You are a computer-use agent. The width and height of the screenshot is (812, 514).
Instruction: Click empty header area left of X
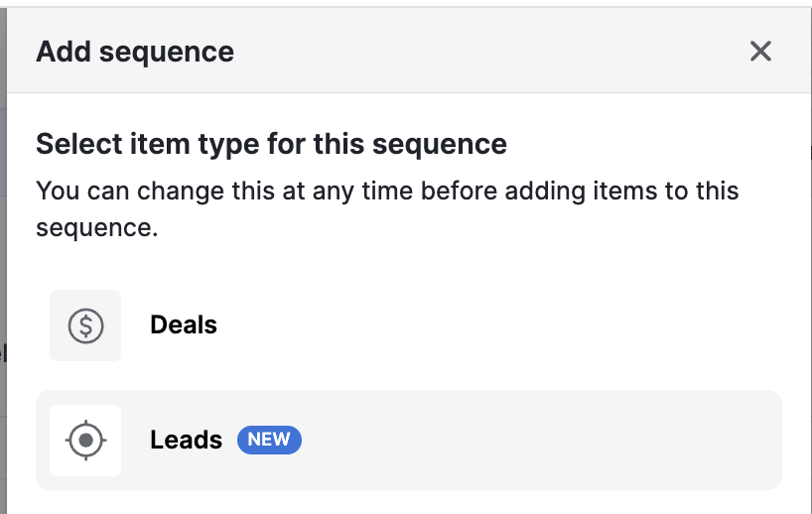[496, 52]
